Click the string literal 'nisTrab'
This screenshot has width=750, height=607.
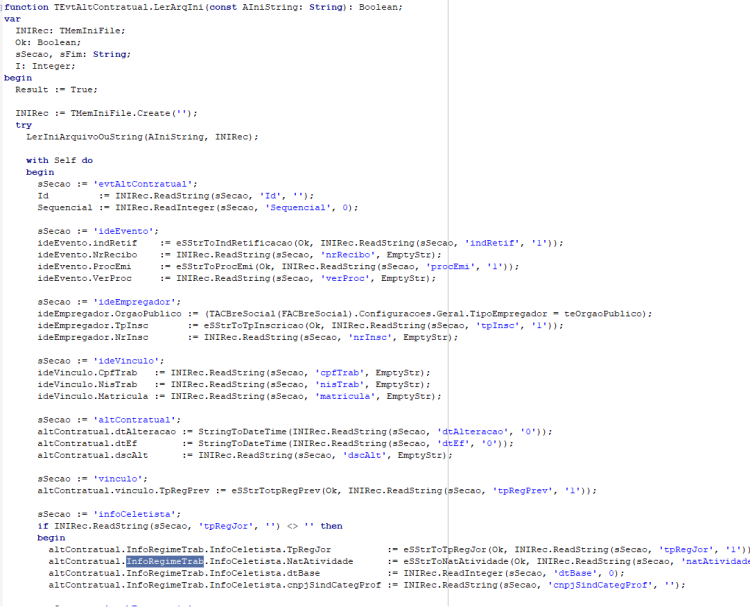pyautogui.click(x=339, y=385)
